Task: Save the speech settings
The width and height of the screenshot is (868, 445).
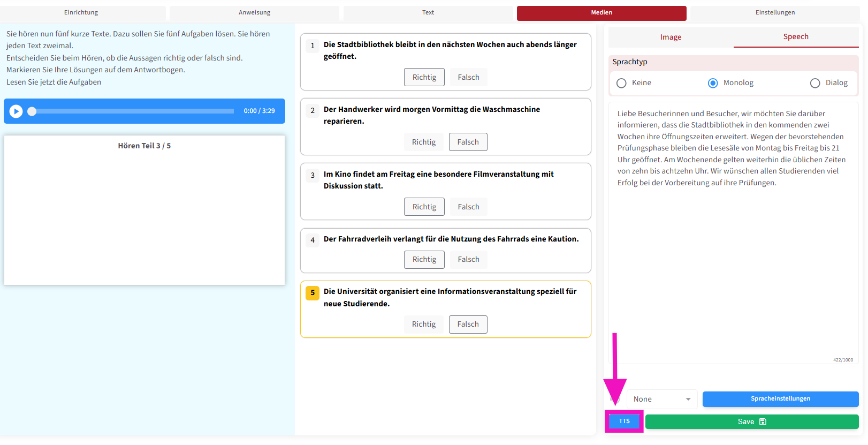Action: coord(751,422)
